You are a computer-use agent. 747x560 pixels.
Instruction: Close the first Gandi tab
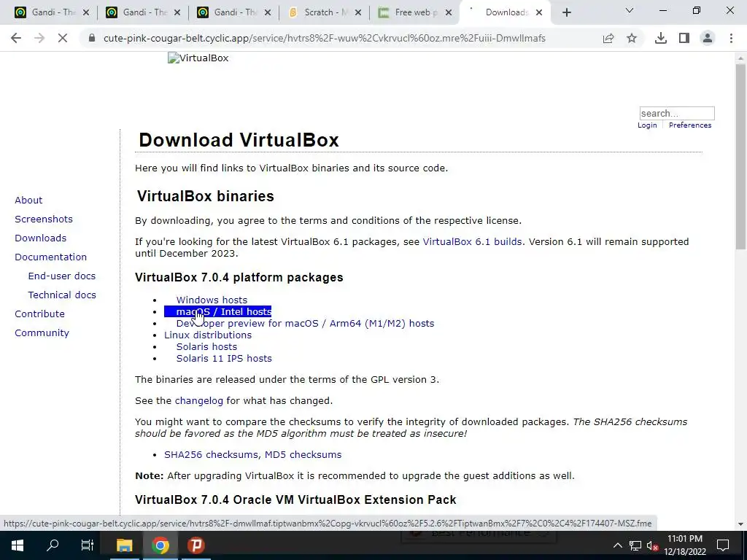tap(86, 13)
